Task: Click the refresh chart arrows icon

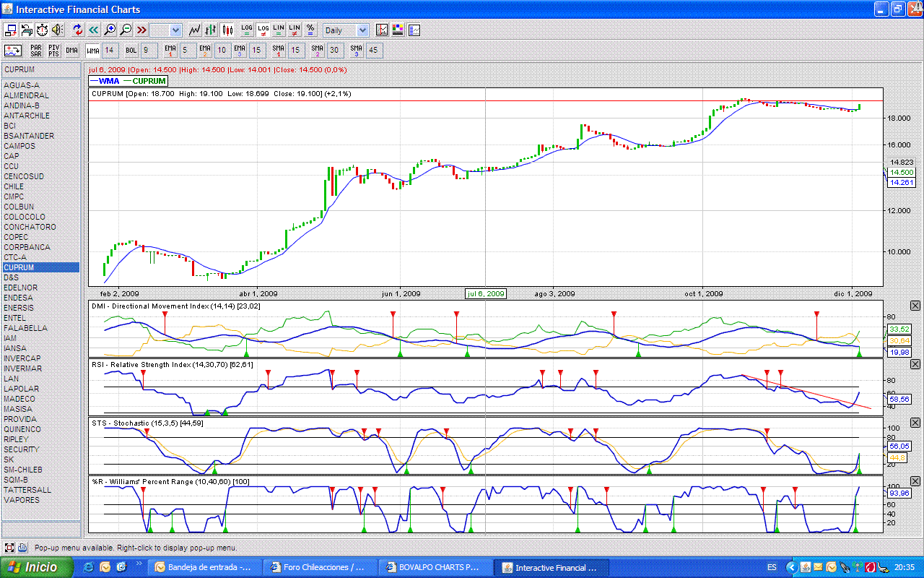Action: [77, 30]
